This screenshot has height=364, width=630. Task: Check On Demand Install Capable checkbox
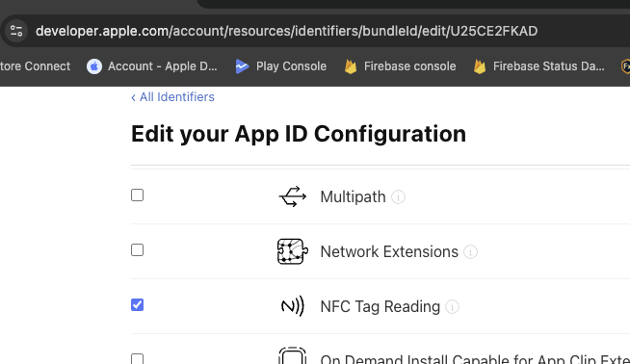click(x=138, y=358)
